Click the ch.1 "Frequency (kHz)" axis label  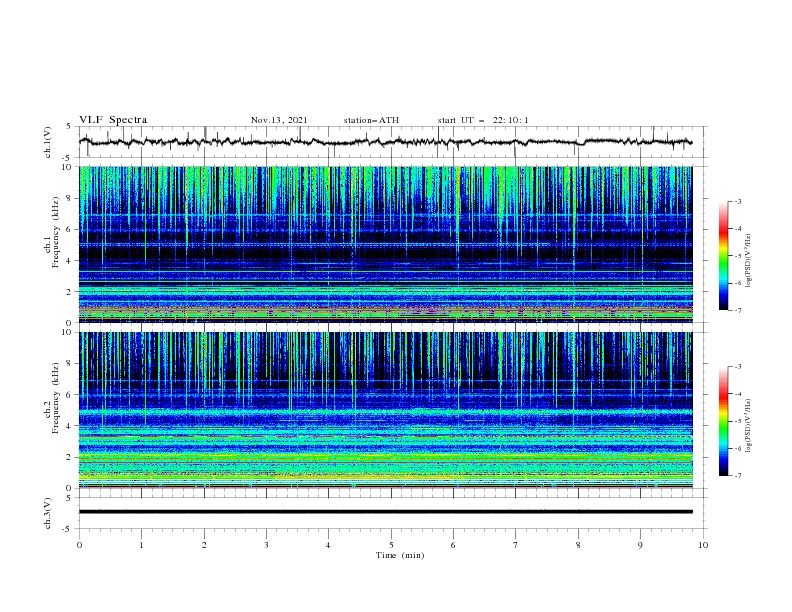click(56, 230)
